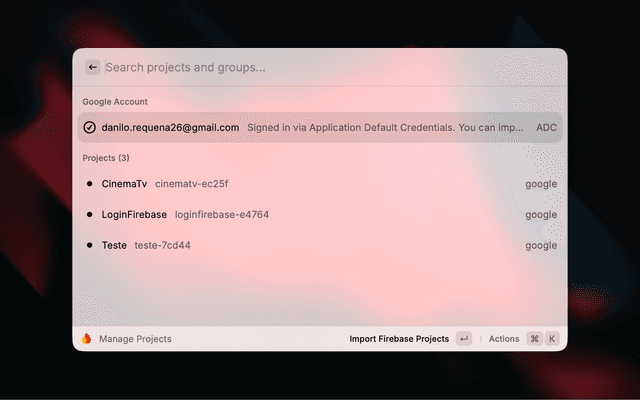Viewport: 640px width, 400px height.
Task: Click the Command key symbol
Action: [534, 338]
